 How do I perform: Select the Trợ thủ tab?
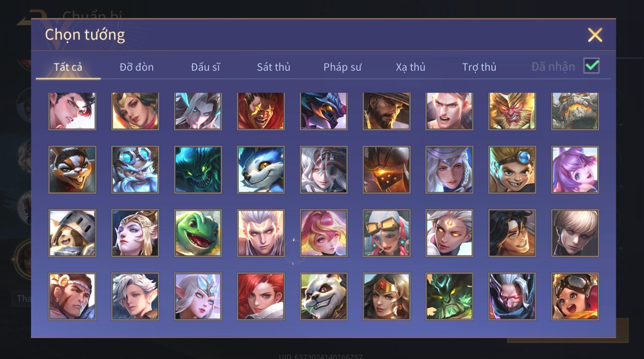(479, 67)
